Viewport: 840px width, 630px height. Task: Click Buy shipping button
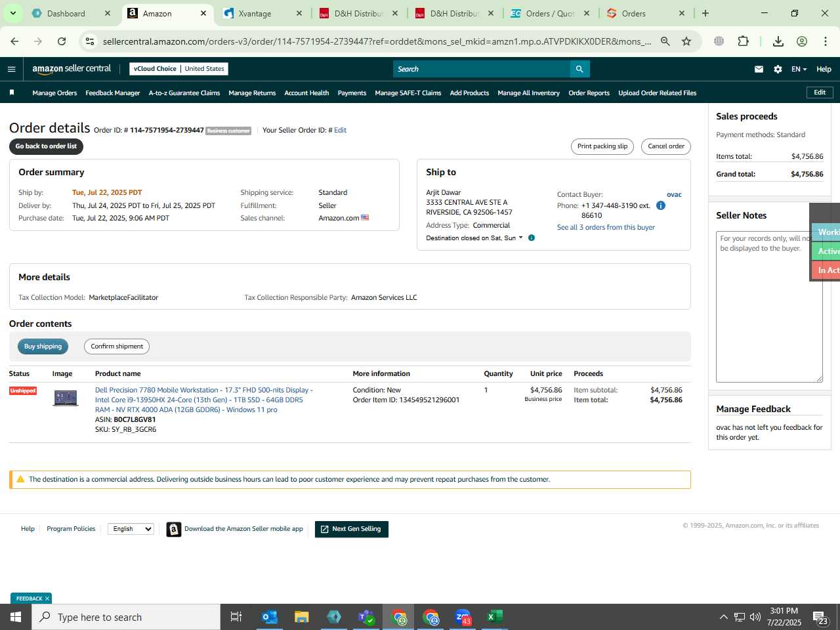(x=43, y=346)
